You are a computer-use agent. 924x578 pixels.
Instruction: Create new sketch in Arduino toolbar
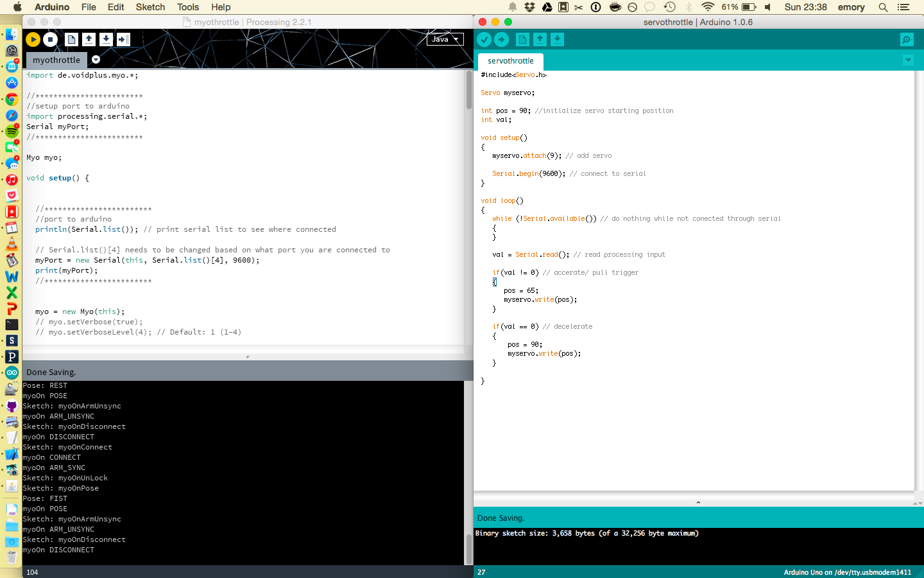coord(522,39)
